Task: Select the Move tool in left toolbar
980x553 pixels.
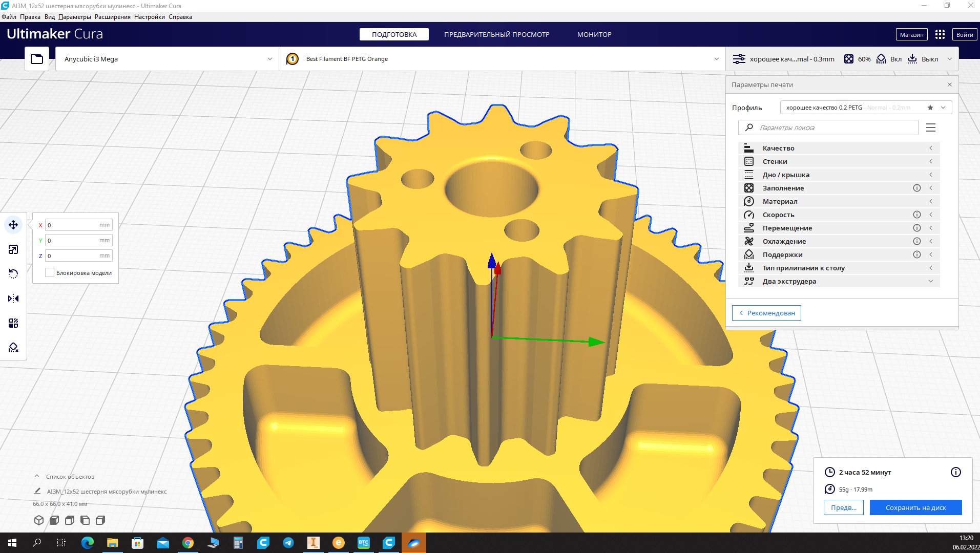Action: pos(13,225)
